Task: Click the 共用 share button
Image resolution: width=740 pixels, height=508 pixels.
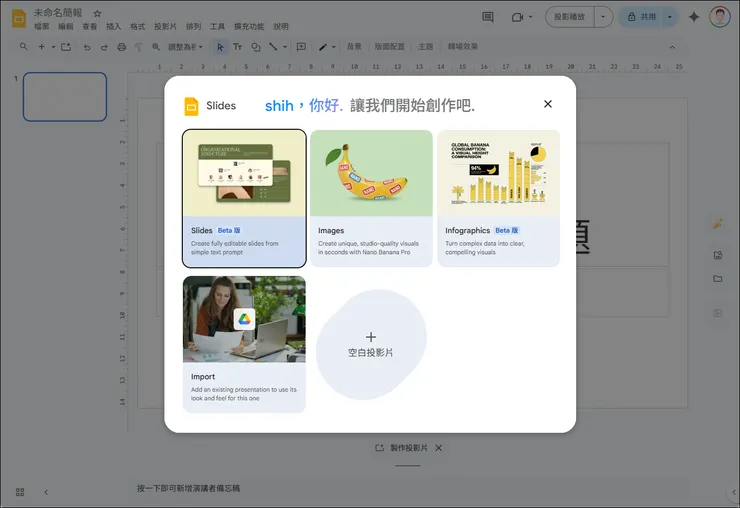Action: [x=641, y=17]
